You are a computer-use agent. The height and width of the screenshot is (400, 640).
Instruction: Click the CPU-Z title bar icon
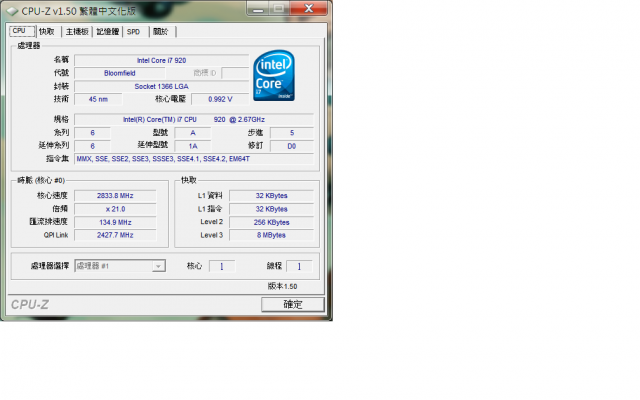pyautogui.click(x=12, y=11)
